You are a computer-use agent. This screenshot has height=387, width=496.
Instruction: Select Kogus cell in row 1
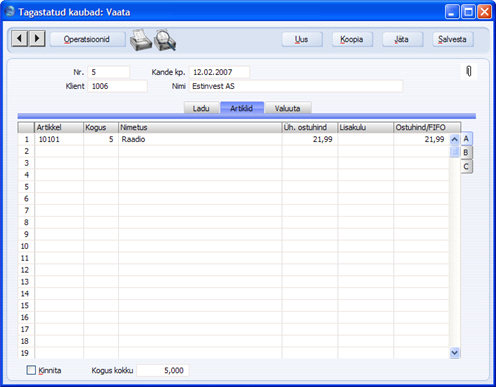(101, 139)
